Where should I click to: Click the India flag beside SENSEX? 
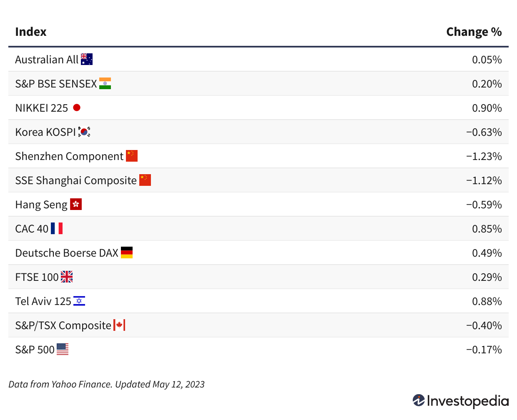pyautogui.click(x=105, y=84)
